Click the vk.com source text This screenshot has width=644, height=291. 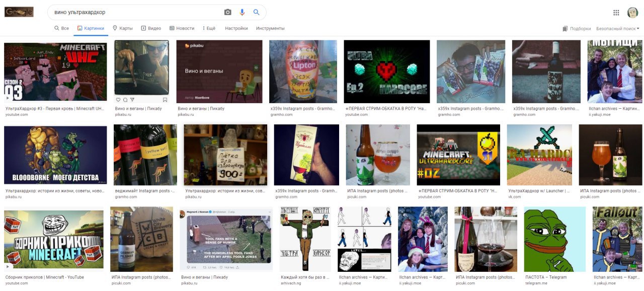point(515,197)
